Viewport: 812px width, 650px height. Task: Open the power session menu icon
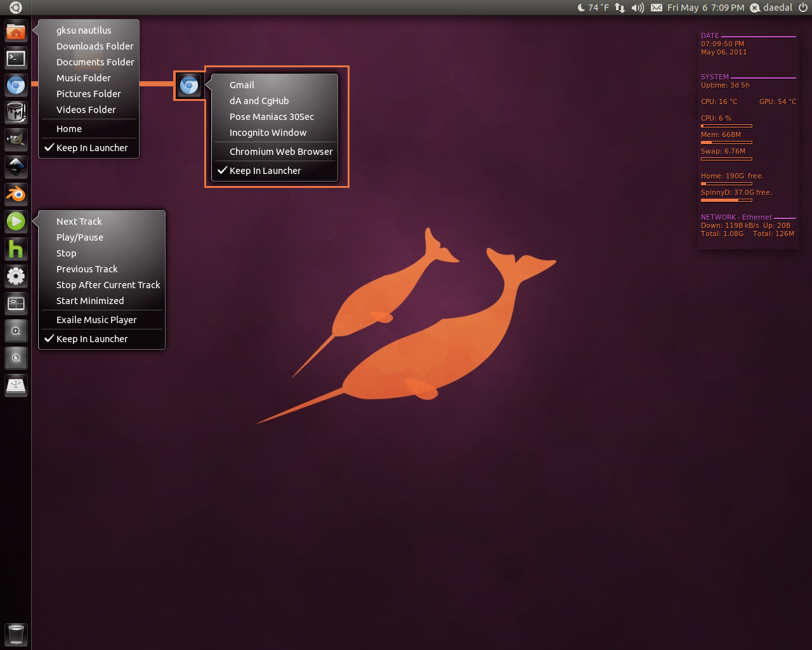point(803,8)
